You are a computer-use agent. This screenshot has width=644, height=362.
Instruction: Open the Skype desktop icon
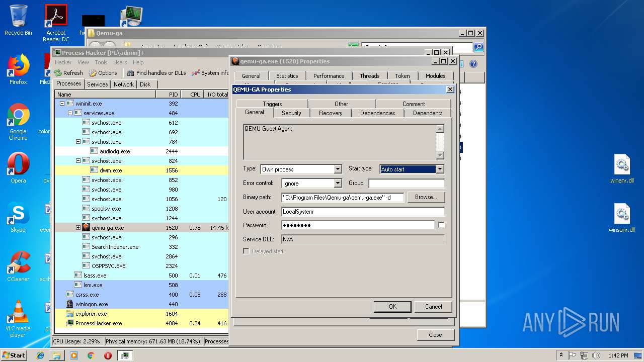pyautogui.click(x=18, y=217)
